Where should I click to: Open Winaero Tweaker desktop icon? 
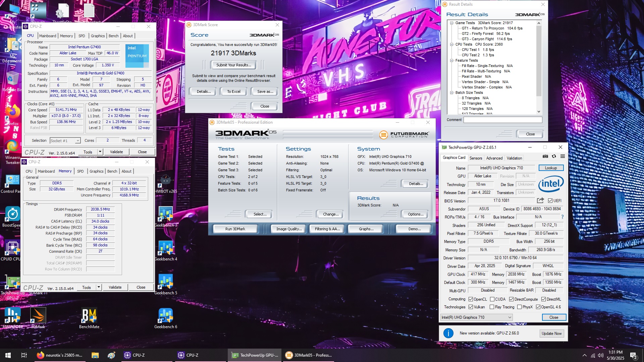[x=12, y=152]
